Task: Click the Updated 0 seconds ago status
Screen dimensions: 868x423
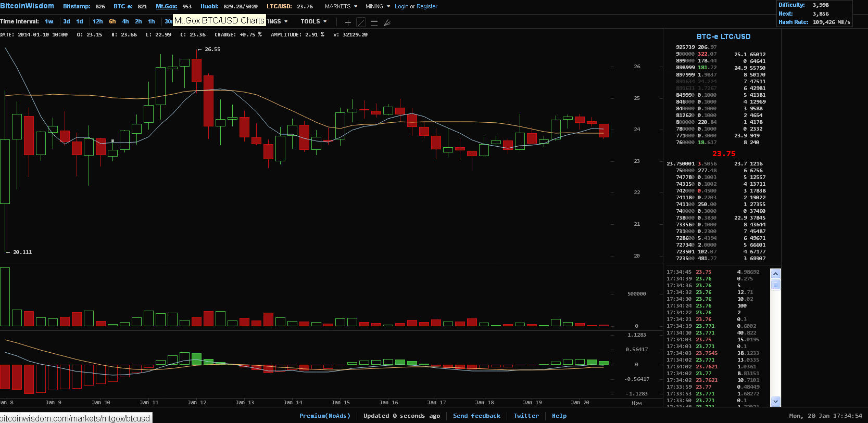Action: click(x=401, y=416)
